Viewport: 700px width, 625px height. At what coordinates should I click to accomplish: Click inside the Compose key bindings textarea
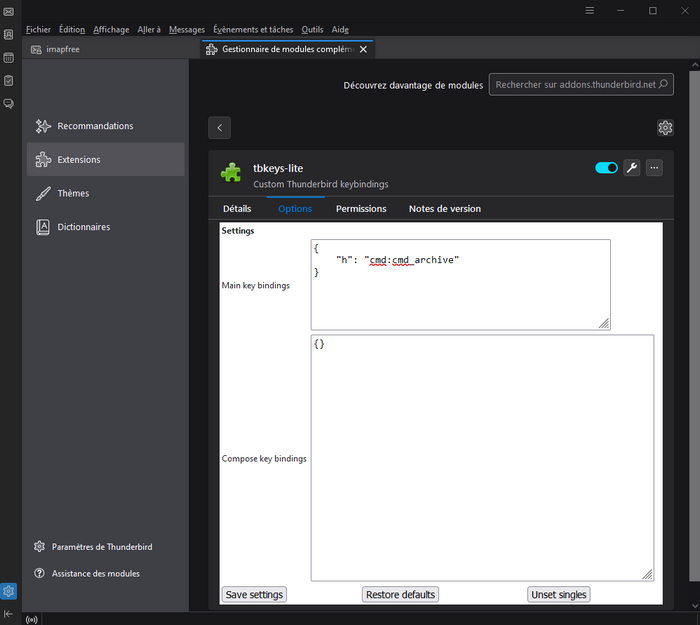coord(483,458)
